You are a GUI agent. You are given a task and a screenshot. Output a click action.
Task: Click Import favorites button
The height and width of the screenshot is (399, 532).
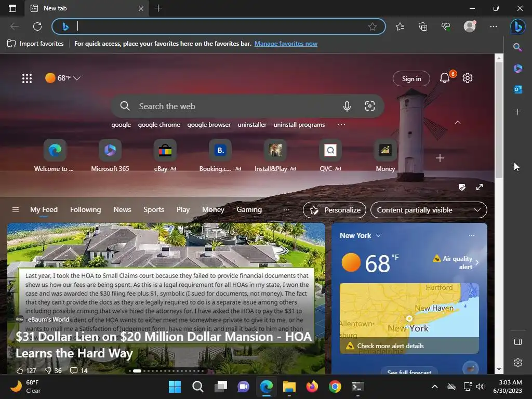tap(35, 44)
